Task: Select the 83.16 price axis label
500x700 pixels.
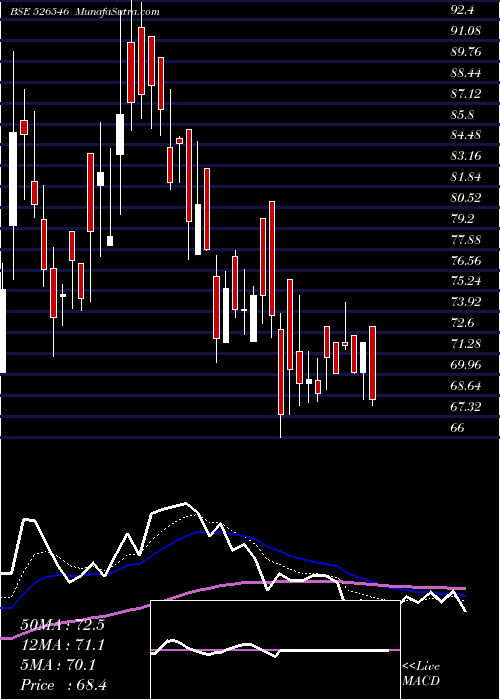Action: point(466,156)
